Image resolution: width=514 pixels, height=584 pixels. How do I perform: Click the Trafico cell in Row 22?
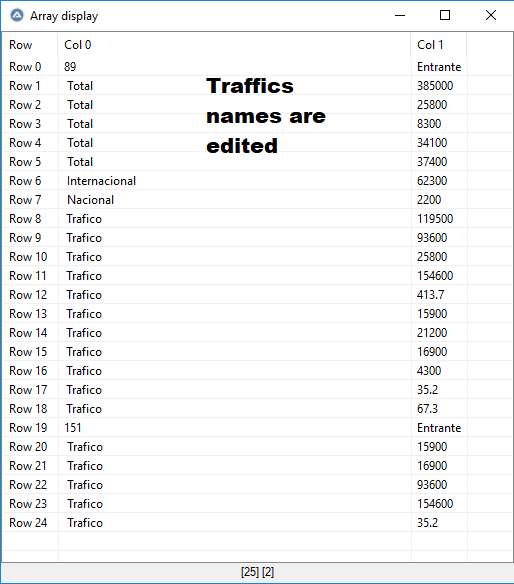click(85, 485)
